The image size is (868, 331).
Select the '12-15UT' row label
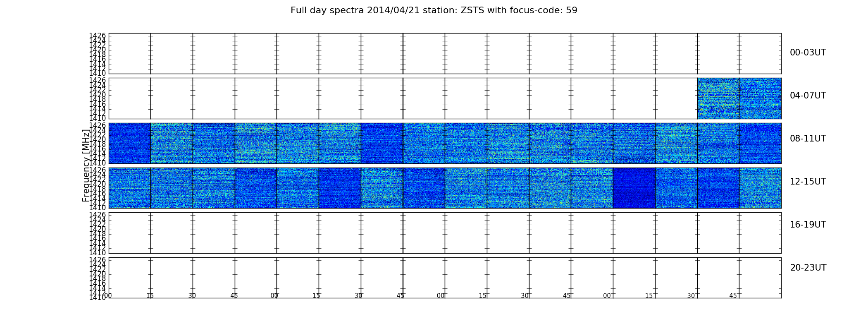pyautogui.click(x=808, y=182)
